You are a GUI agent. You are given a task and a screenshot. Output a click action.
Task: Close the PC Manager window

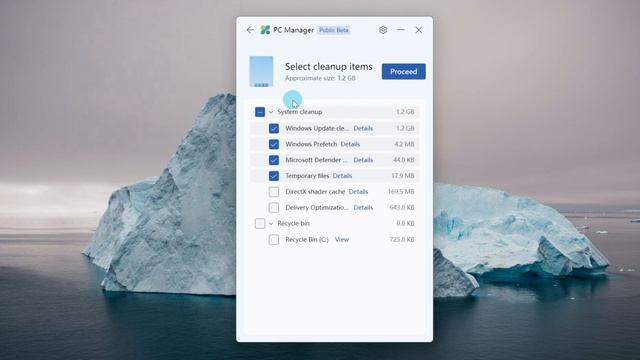tap(419, 30)
